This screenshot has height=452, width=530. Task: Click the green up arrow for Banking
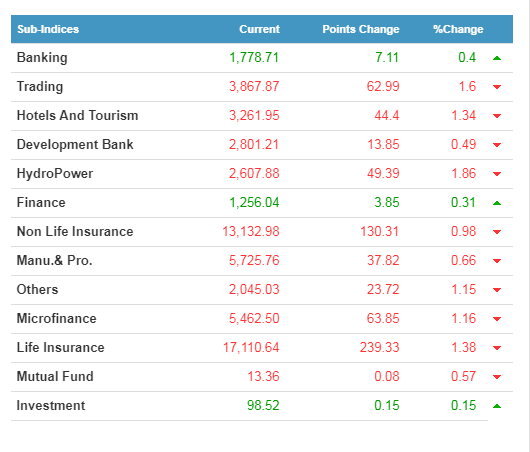[x=497, y=58]
